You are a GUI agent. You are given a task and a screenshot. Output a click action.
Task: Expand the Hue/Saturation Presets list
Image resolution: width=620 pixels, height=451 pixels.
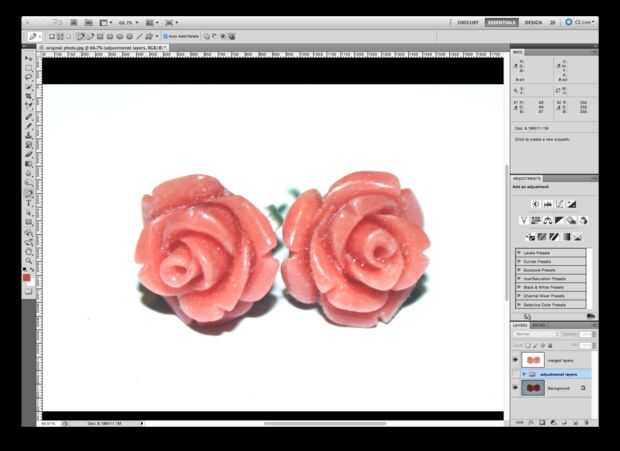pyautogui.click(x=519, y=279)
